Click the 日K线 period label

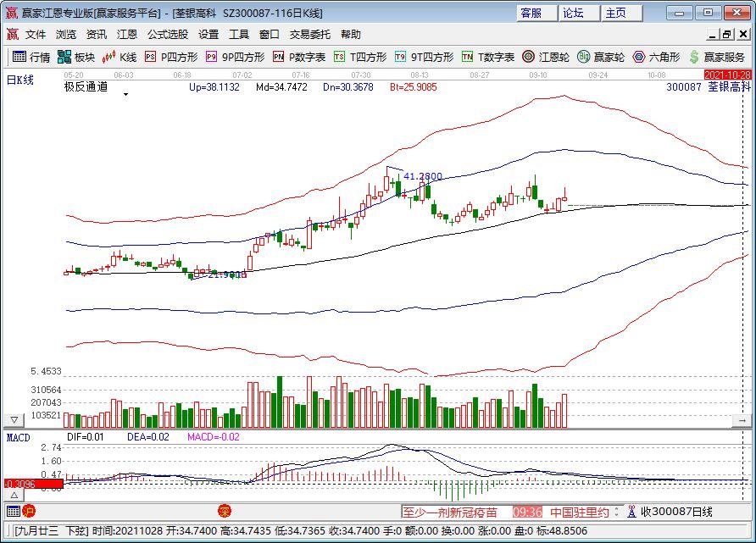[19, 80]
